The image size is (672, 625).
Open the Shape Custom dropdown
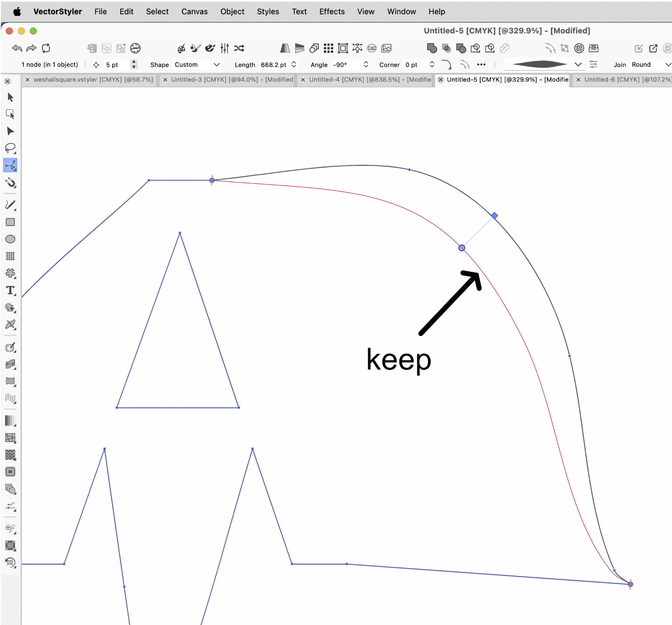click(x=197, y=65)
